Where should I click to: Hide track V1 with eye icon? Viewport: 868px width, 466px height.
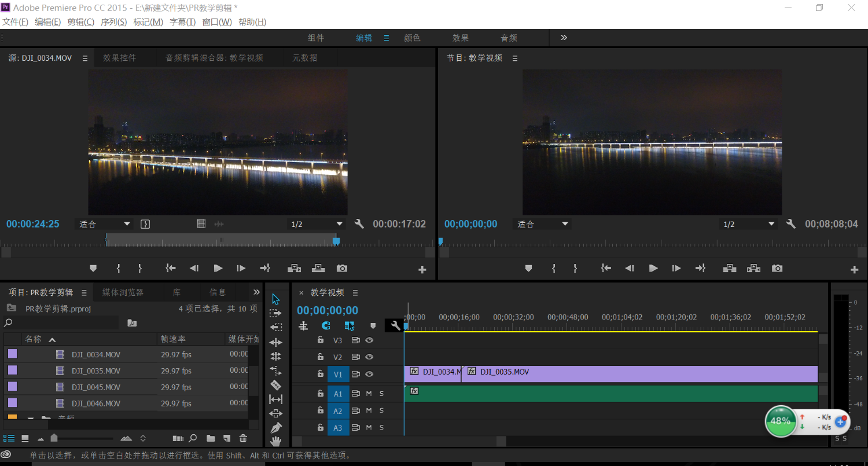369,375
